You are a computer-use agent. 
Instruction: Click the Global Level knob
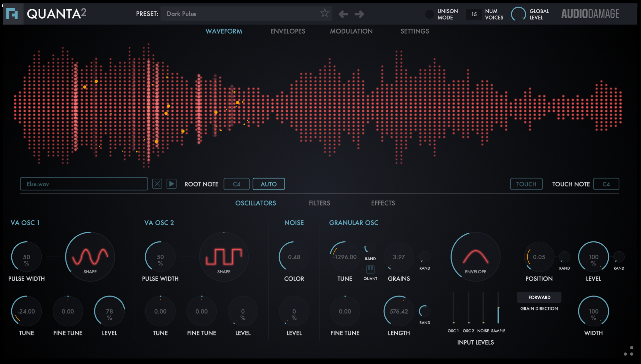(x=518, y=14)
